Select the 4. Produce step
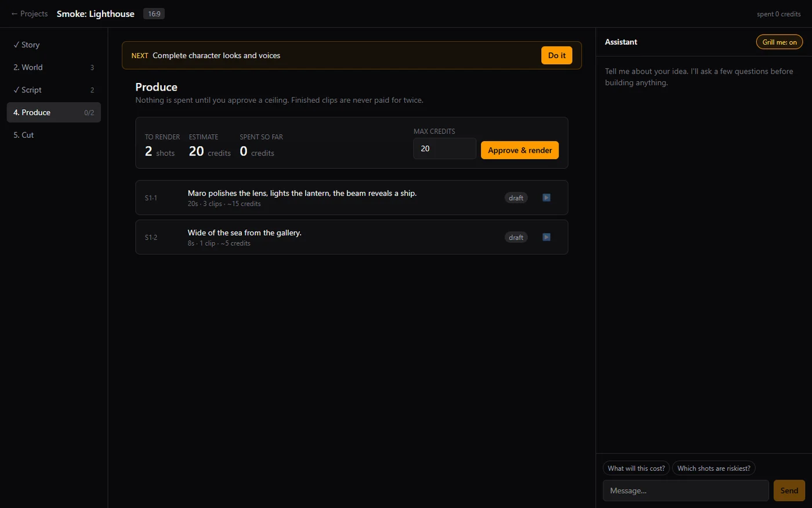The height and width of the screenshot is (508, 812). coord(54,113)
